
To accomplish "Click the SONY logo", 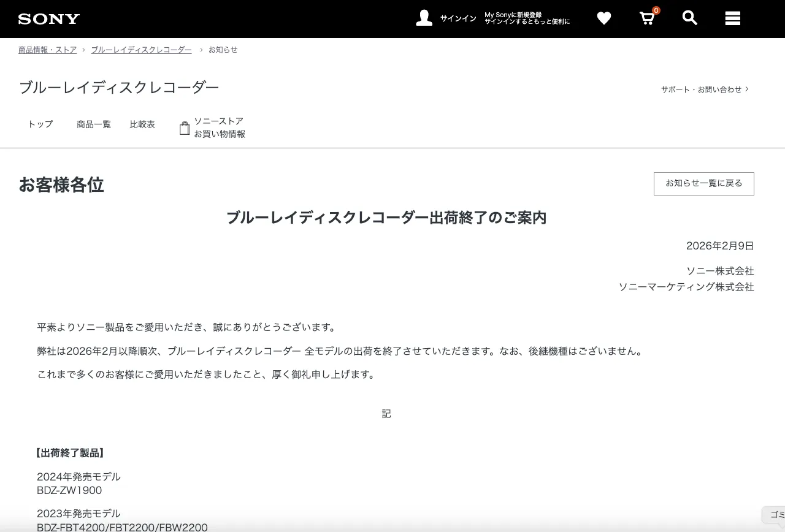I will click(49, 19).
